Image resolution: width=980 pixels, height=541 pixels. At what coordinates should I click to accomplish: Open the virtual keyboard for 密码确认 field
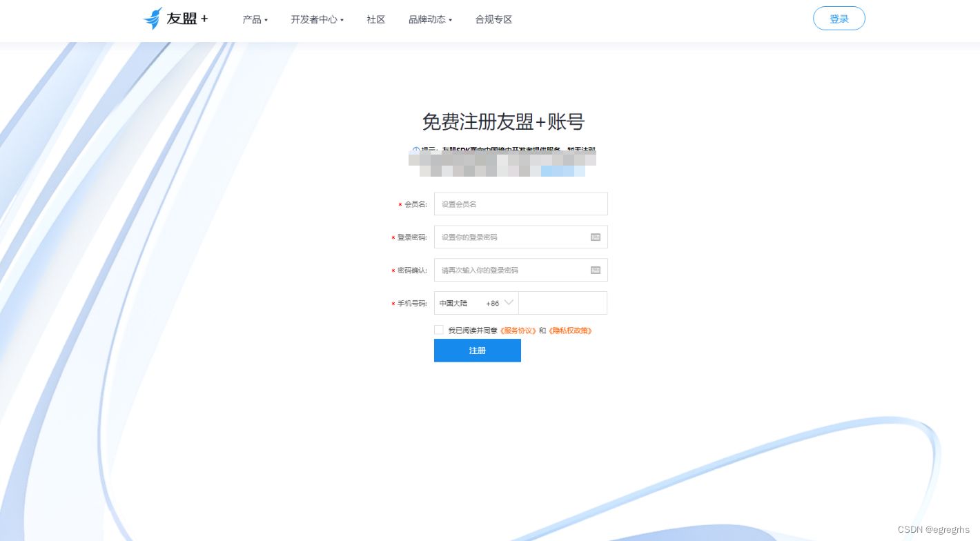click(595, 270)
